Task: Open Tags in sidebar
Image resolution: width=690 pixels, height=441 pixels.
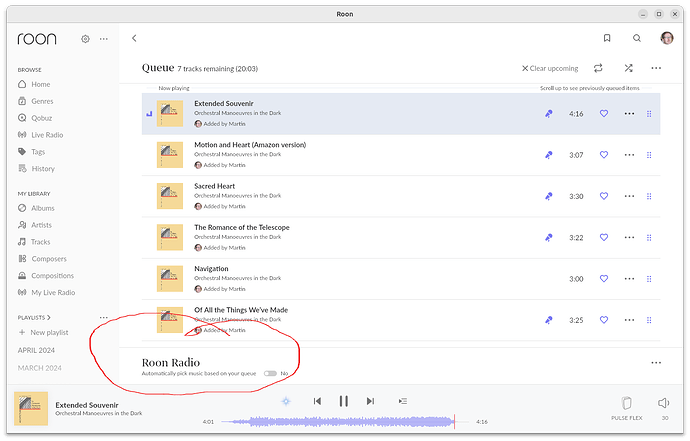Action: point(32,152)
